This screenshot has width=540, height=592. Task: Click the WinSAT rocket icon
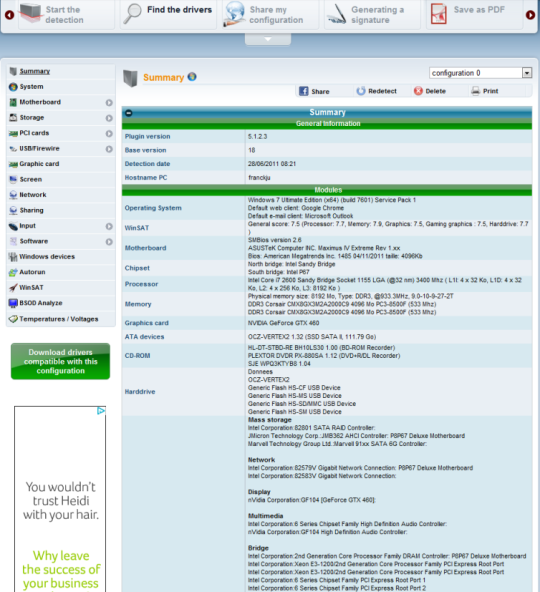pyautogui.click(x=13, y=288)
